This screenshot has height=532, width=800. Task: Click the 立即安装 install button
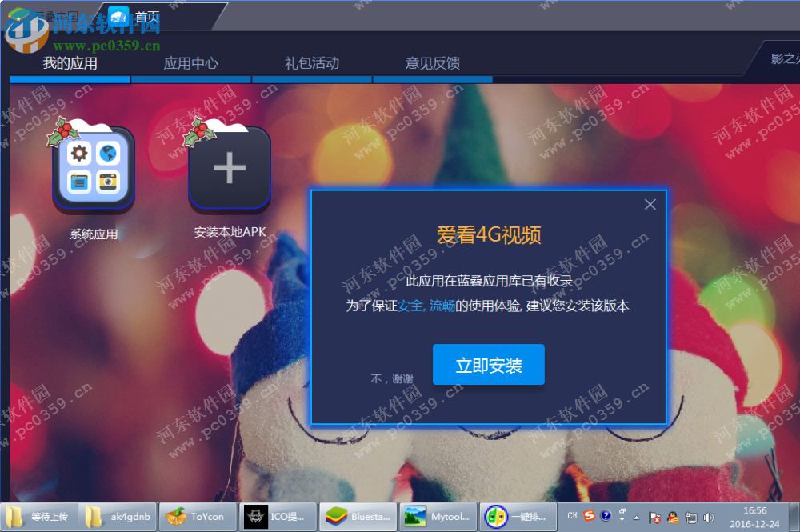pyautogui.click(x=488, y=364)
